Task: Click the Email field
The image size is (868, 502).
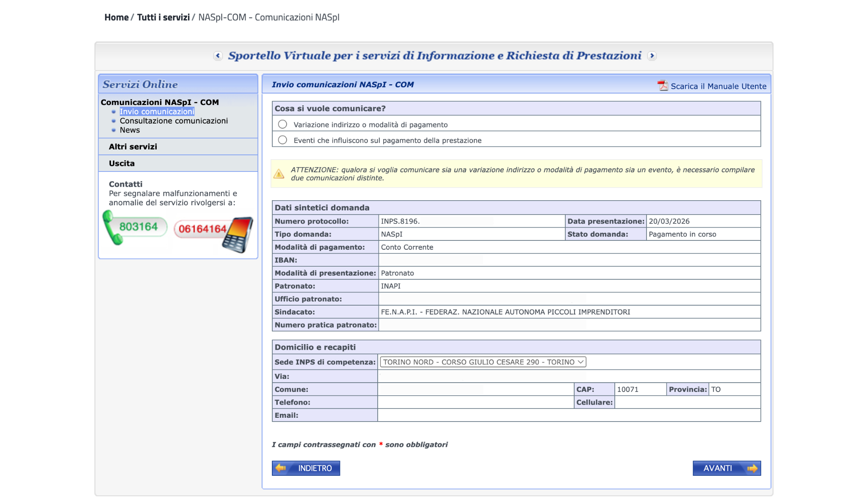Action: pyautogui.click(x=569, y=416)
